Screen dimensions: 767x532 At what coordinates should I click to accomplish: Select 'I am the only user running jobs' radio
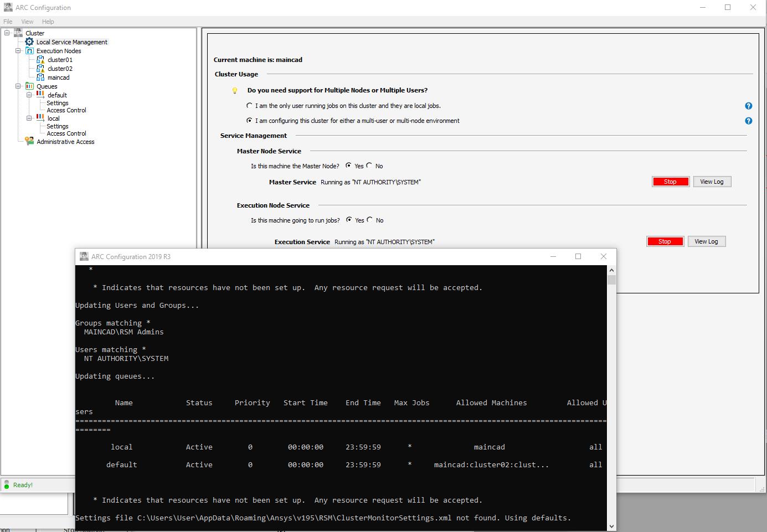[x=249, y=105]
